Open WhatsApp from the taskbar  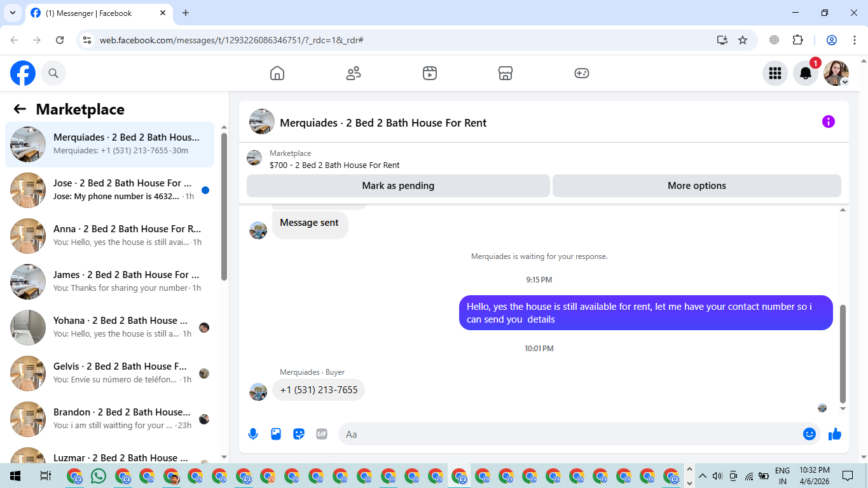pos(99,476)
